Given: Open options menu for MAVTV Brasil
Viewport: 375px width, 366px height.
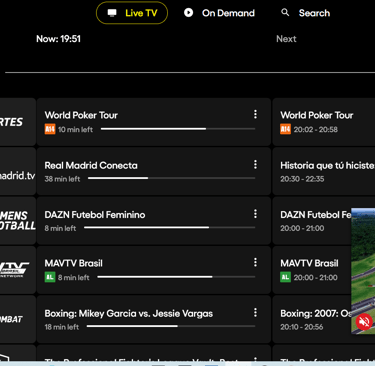Looking at the screenshot, I should click(255, 262).
